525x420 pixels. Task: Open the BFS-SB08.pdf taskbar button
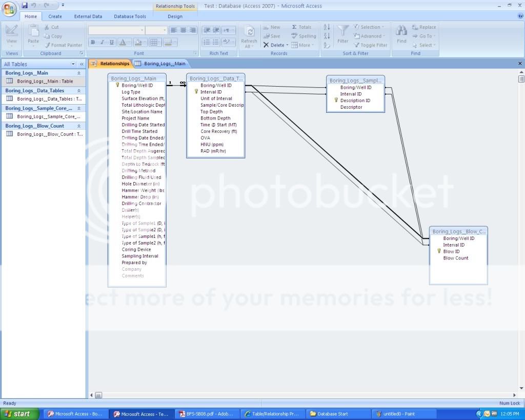tap(205, 414)
